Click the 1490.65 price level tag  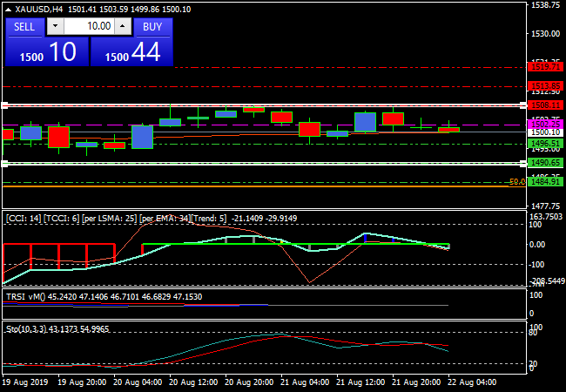point(545,163)
